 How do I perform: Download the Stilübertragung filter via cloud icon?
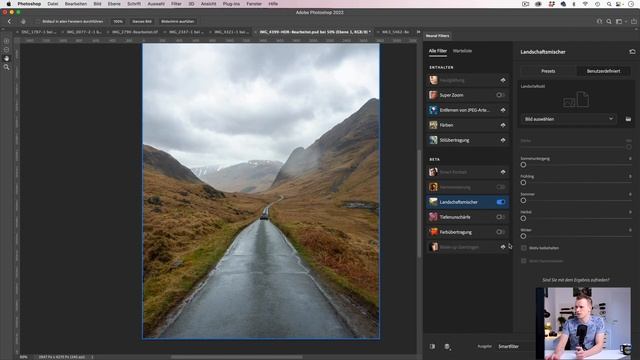click(x=503, y=140)
